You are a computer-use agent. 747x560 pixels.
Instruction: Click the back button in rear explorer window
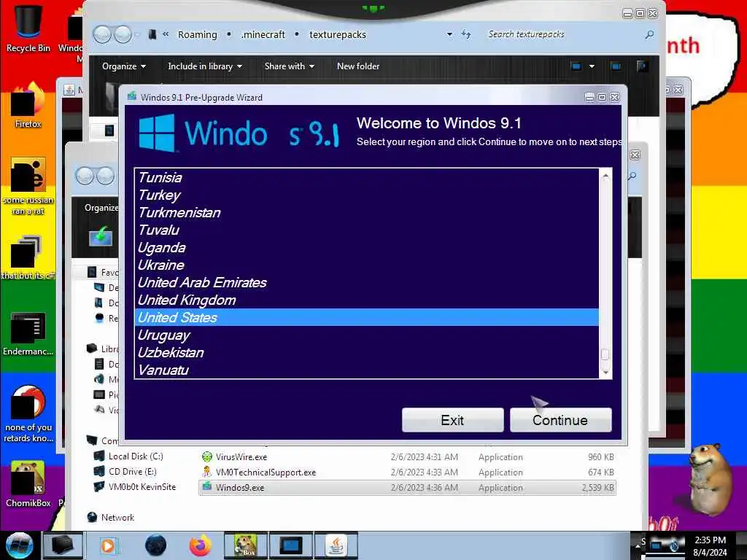tap(85, 176)
